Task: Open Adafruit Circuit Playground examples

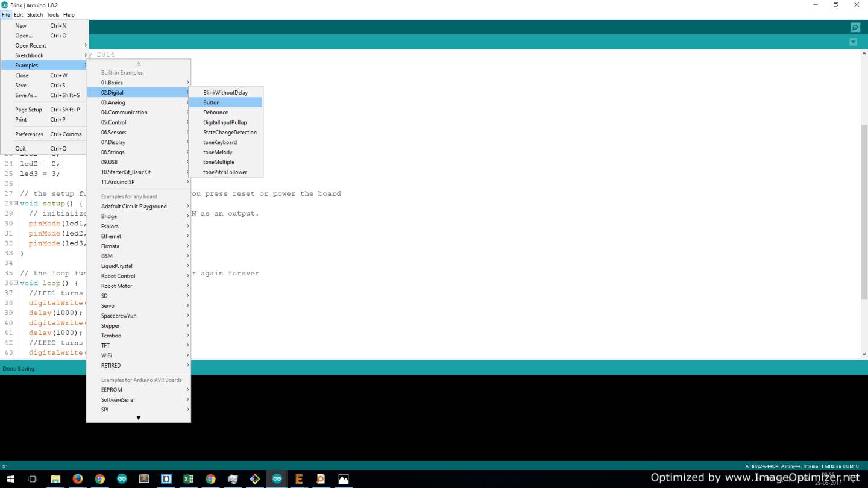Action: click(x=139, y=206)
